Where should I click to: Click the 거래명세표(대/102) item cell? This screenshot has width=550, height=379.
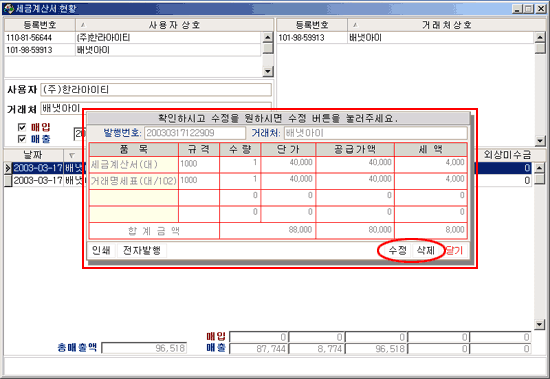coord(134,180)
